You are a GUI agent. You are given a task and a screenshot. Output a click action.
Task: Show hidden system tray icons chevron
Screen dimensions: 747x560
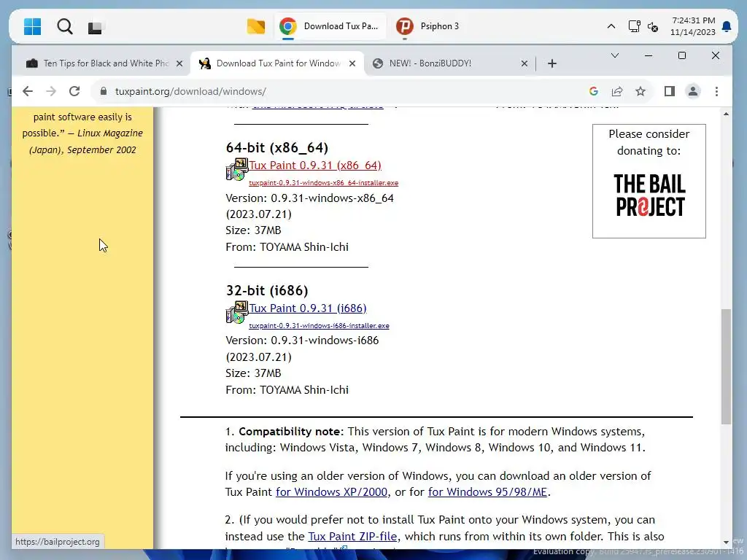(611, 27)
